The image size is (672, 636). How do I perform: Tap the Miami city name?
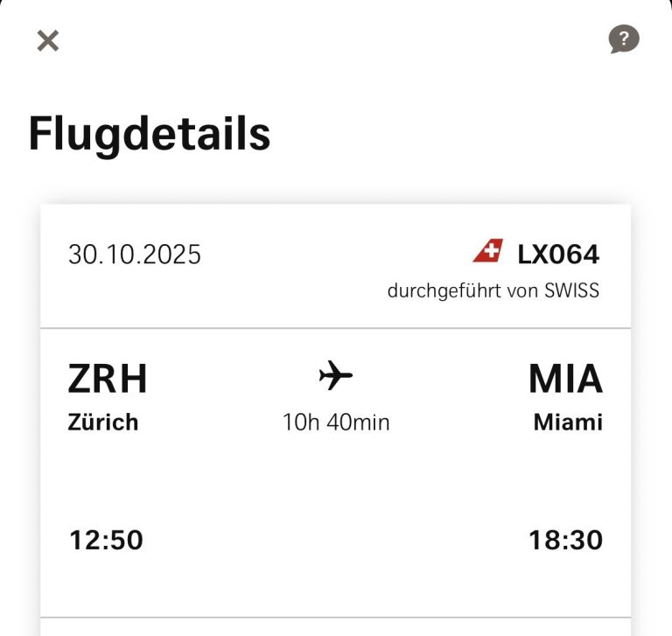(x=568, y=423)
